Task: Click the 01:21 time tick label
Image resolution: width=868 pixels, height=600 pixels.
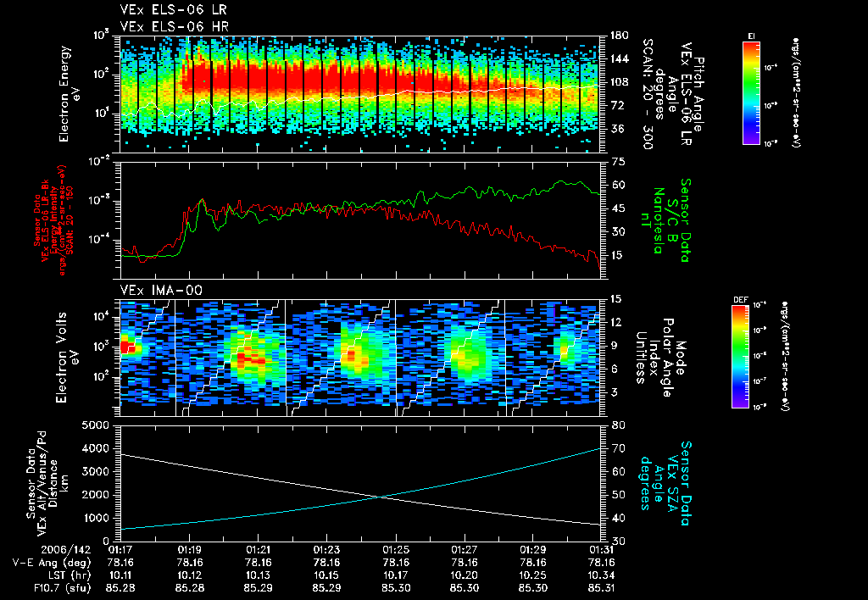Action: 258,550
